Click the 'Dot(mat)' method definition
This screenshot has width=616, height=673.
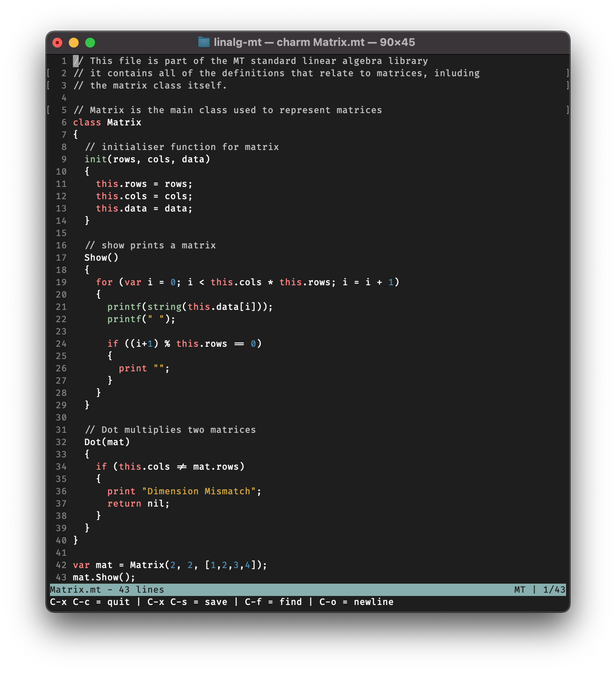point(107,442)
